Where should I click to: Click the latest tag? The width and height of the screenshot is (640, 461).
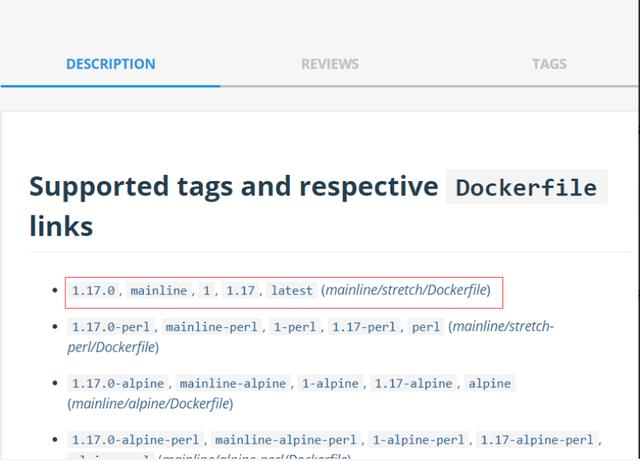click(292, 291)
